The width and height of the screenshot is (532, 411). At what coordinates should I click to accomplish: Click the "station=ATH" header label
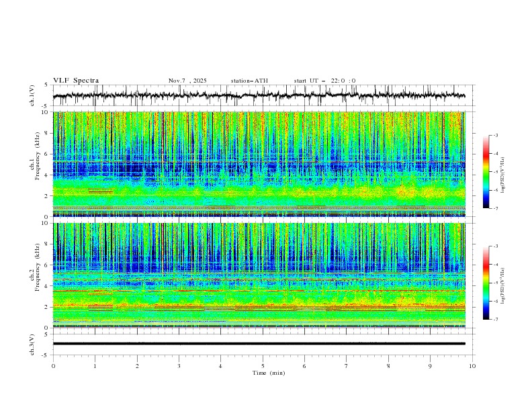click(249, 81)
